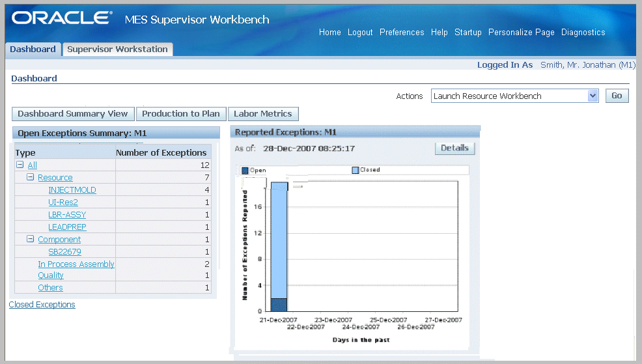The image size is (642, 364).
Task: Open SB22679 component link
Action: 64,252
